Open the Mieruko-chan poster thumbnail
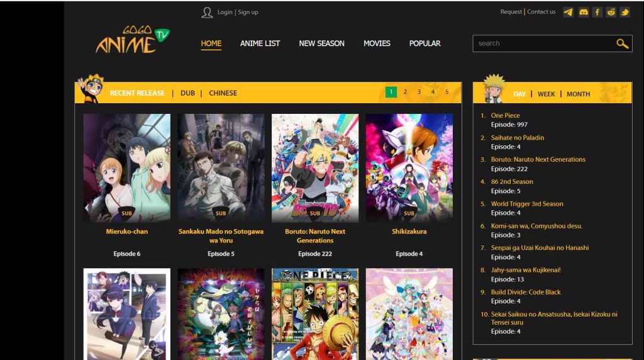 tap(127, 168)
